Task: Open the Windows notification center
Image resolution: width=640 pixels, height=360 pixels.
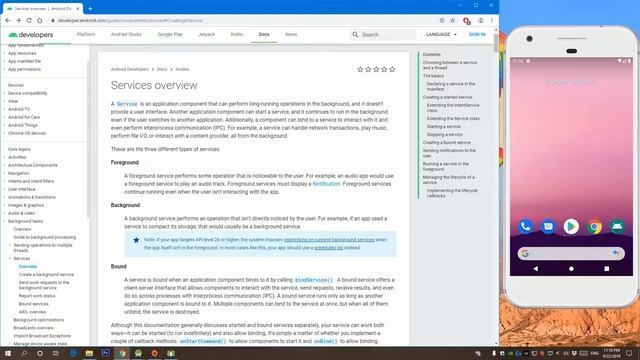Action: pyautogui.click(x=629, y=353)
